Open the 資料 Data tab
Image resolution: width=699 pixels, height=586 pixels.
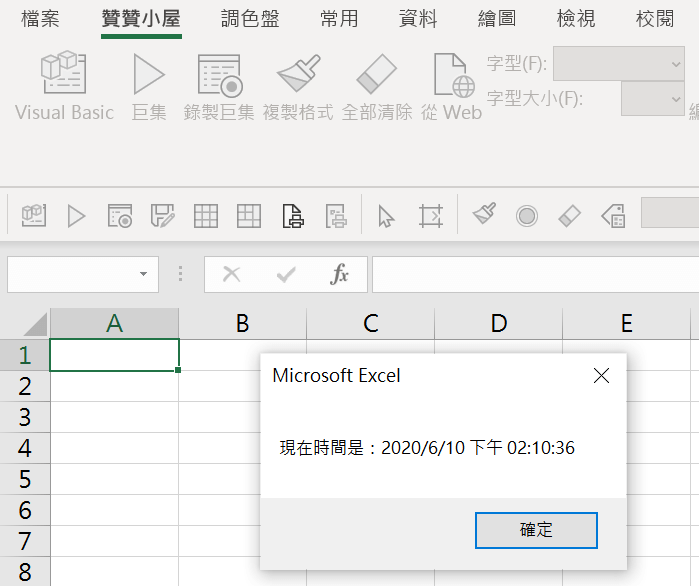418,19
